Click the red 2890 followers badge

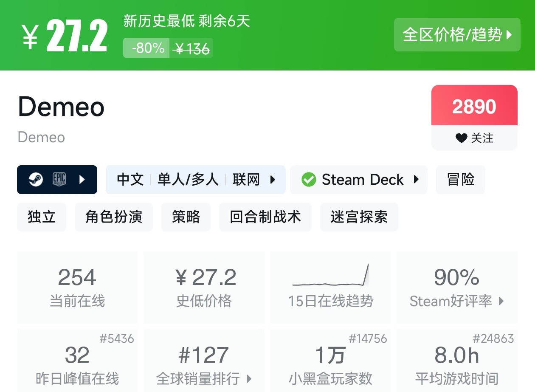point(474,106)
